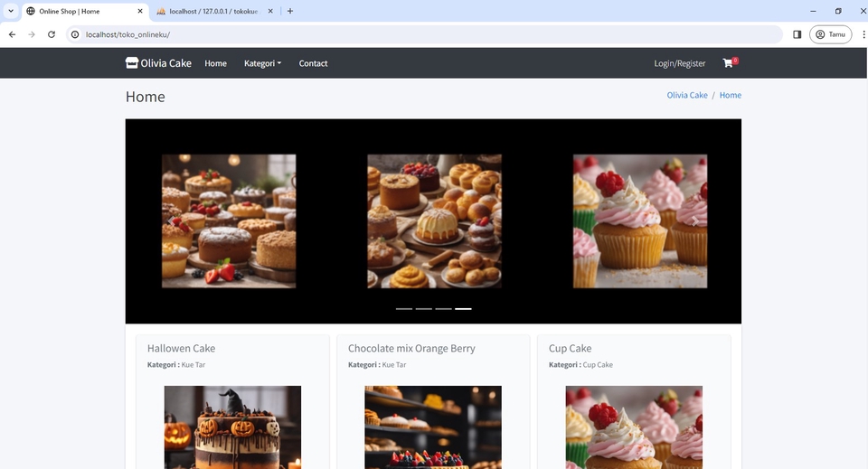Open Cup Cake product title

pos(570,349)
